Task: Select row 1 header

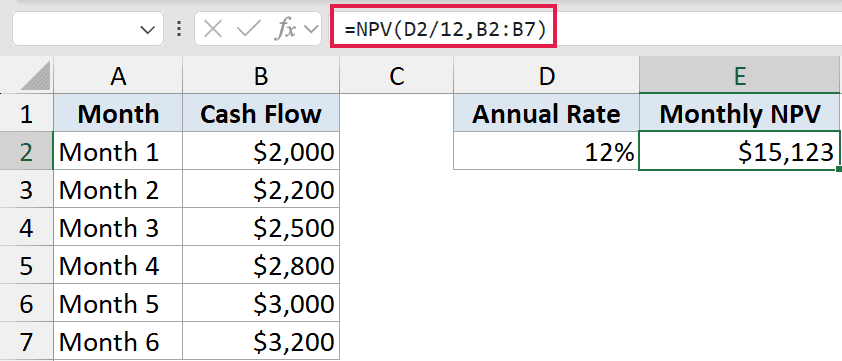Action: [26, 113]
